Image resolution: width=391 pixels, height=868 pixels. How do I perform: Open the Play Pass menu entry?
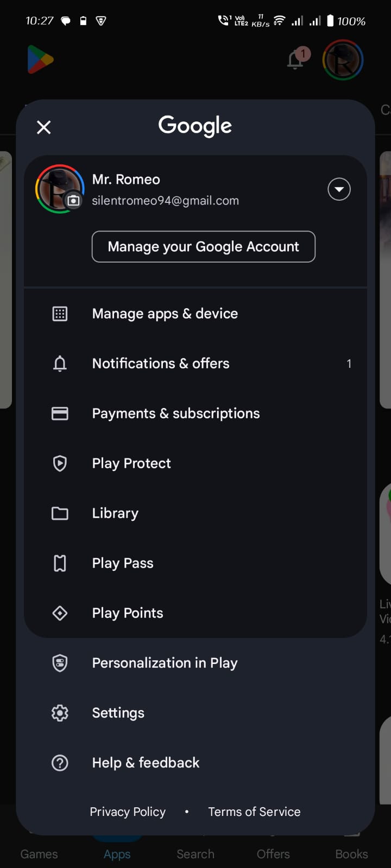point(123,563)
